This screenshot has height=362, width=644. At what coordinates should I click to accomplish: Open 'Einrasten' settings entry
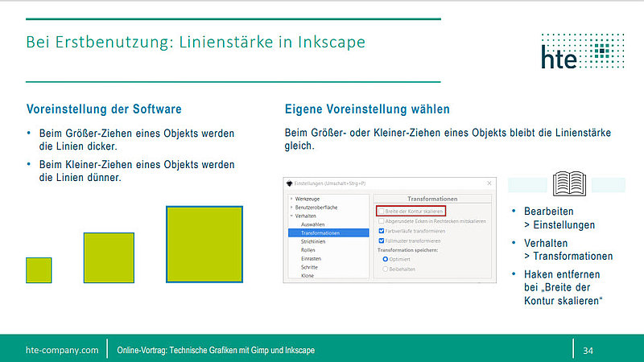311,258
